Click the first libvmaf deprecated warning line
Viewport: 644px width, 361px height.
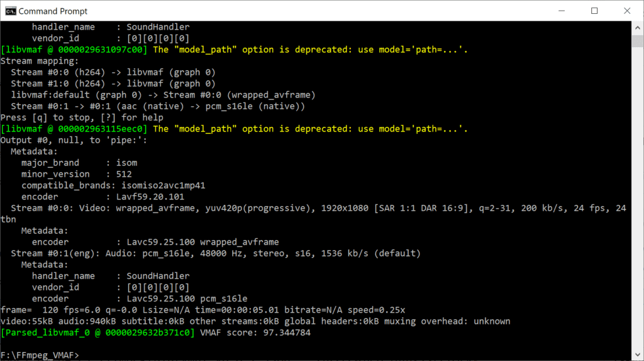pyautogui.click(x=234, y=50)
